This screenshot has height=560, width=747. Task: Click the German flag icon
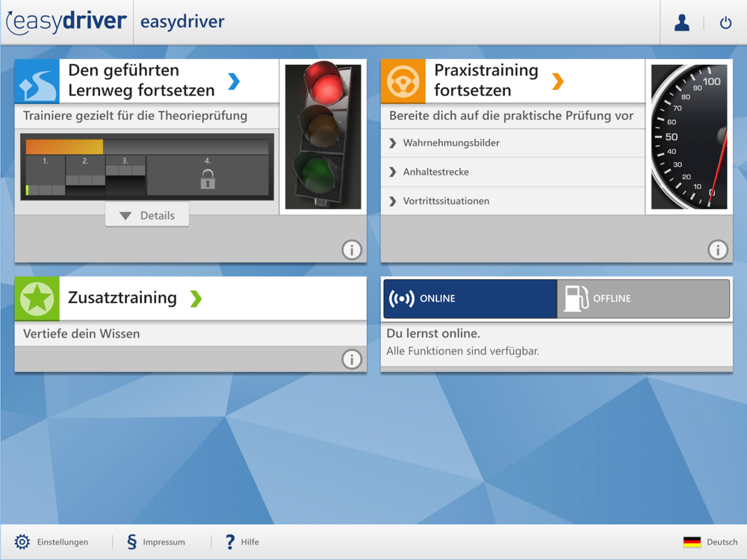click(x=692, y=542)
